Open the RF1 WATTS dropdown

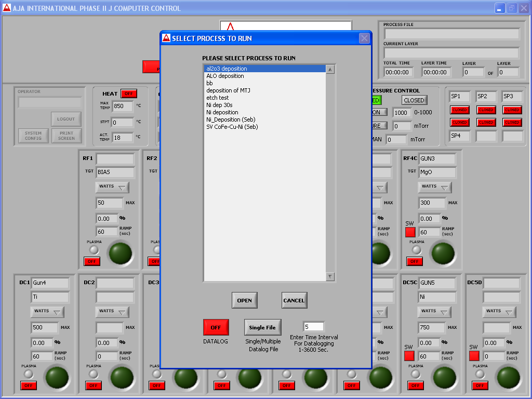click(112, 187)
